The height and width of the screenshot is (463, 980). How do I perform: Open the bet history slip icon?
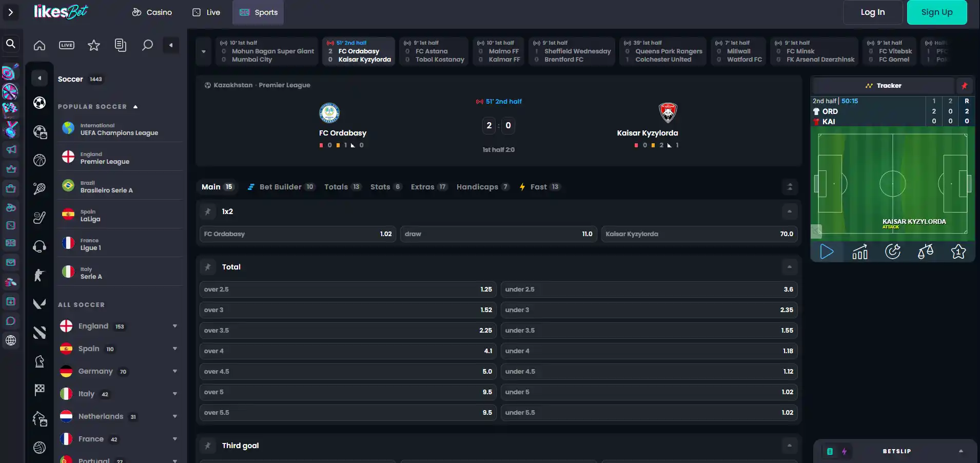point(121,45)
